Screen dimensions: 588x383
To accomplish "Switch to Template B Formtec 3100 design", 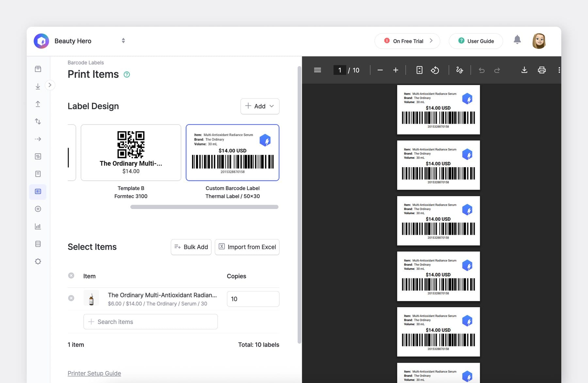I will pos(131,152).
